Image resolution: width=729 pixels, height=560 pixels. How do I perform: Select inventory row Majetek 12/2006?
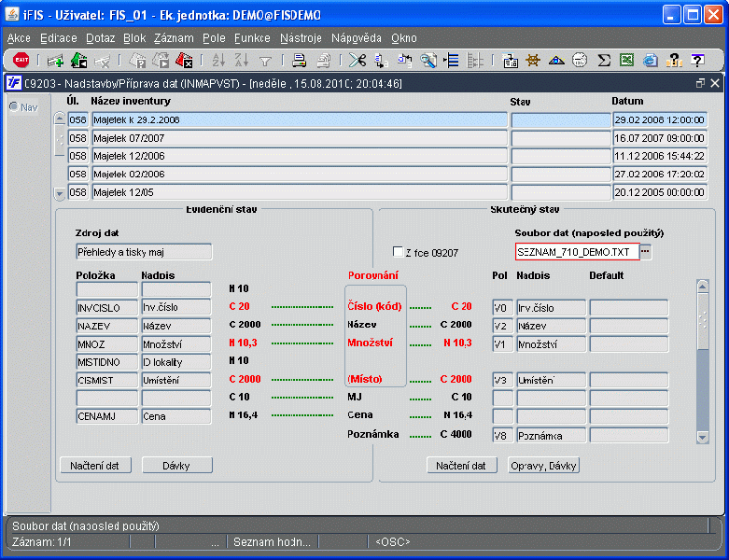click(300, 156)
